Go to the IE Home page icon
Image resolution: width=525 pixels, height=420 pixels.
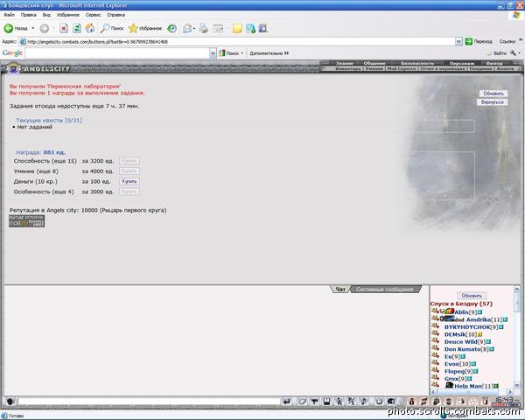(x=90, y=29)
